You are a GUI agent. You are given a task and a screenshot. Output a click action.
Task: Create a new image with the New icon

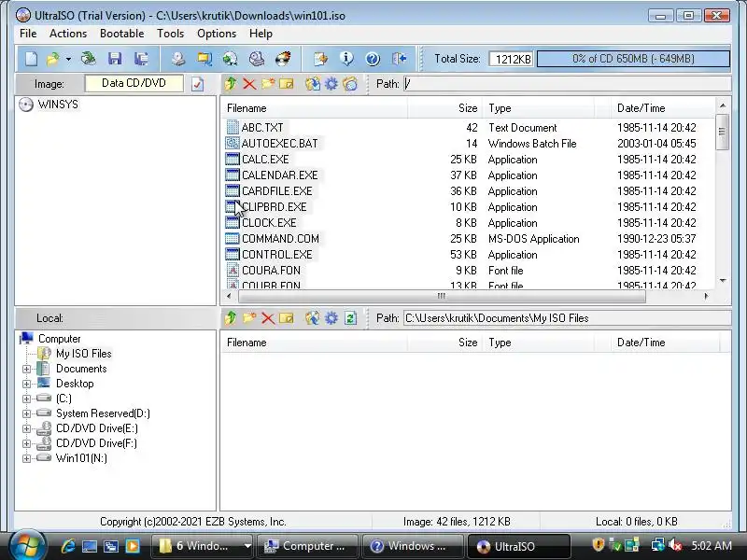[32, 59]
